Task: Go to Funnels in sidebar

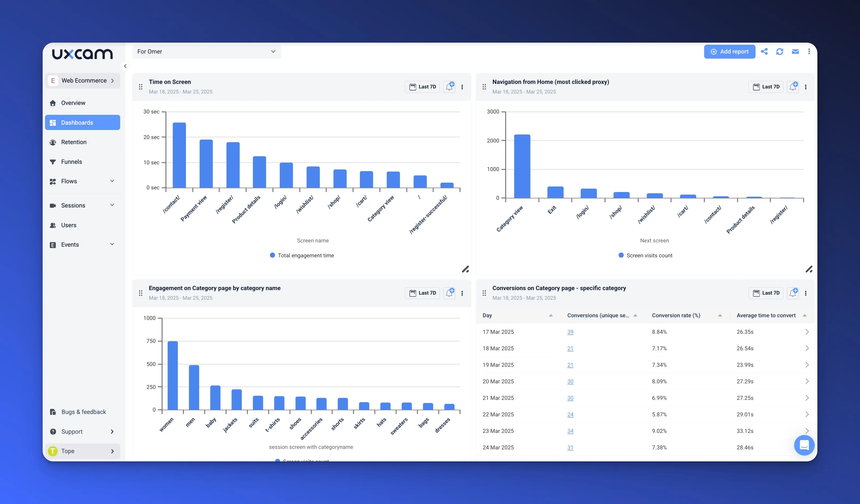Action: click(x=71, y=162)
